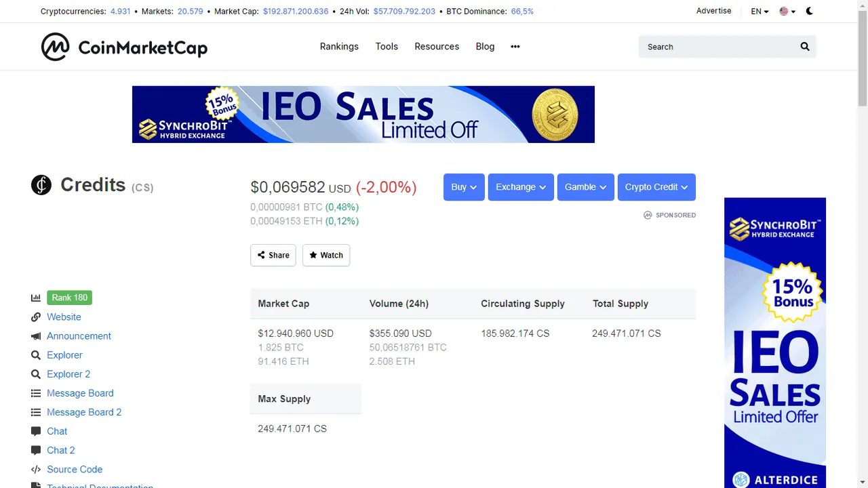
Task: Open the Chat link
Action: click(x=57, y=430)
